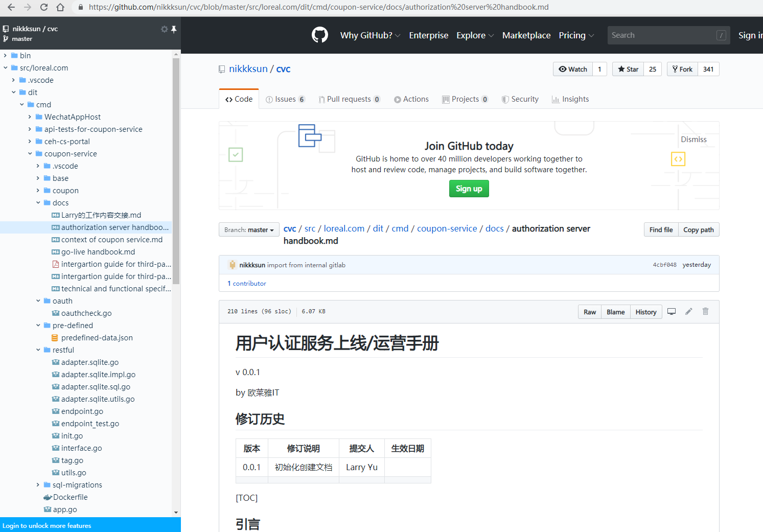Toggle the Octotree pin sidebar icon
This screenshot has height=532, width=763.
tap(174, 29)
